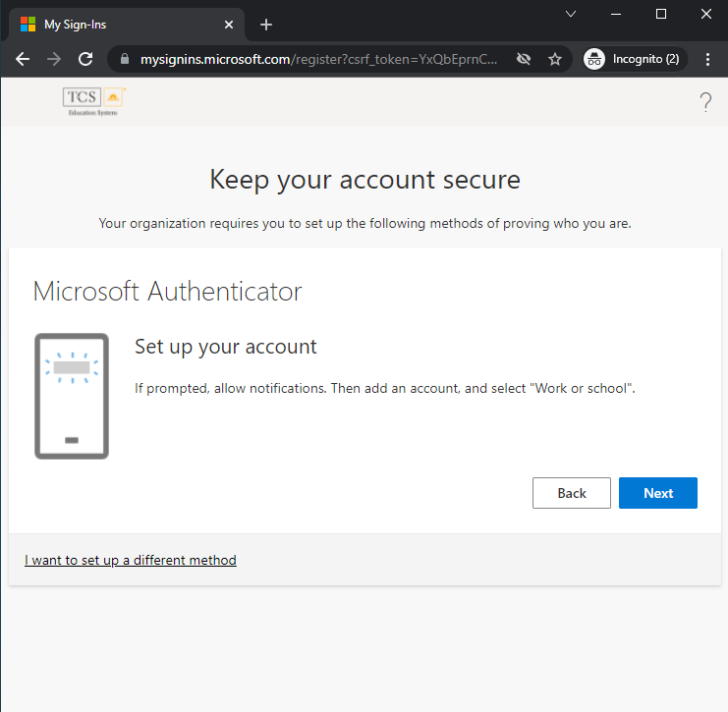This screenshot has height=712, width=728.
Task: Click the browser forward arrow
Action: point(54,59)
